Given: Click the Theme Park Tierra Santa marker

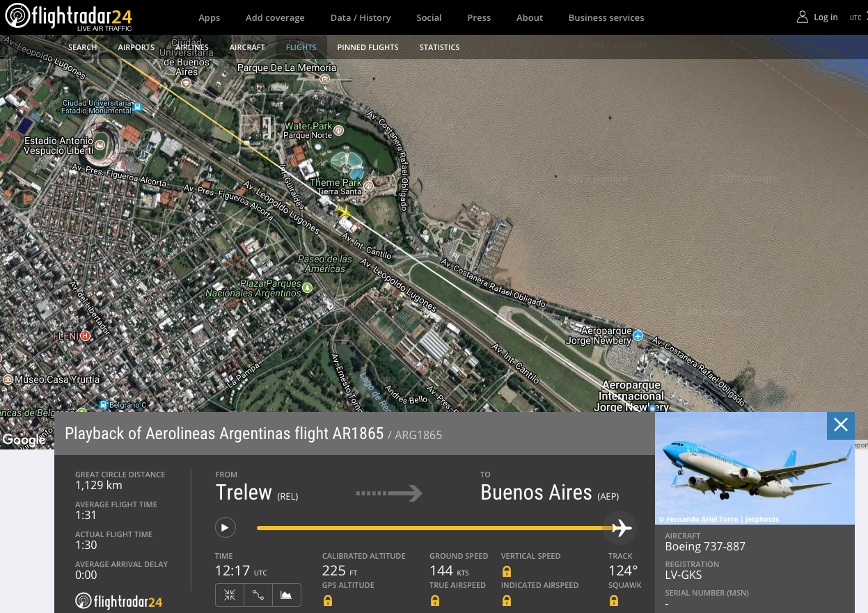Looking at the screenshot, I should click(x=368, y=186).
